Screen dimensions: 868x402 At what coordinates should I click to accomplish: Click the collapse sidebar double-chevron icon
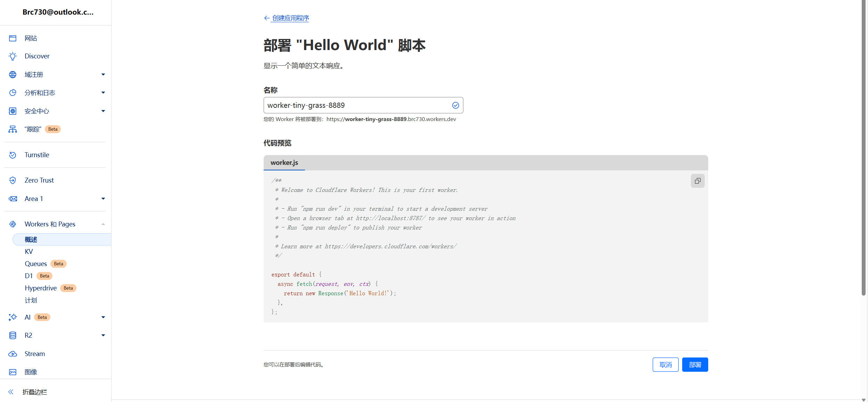point(11,392)
